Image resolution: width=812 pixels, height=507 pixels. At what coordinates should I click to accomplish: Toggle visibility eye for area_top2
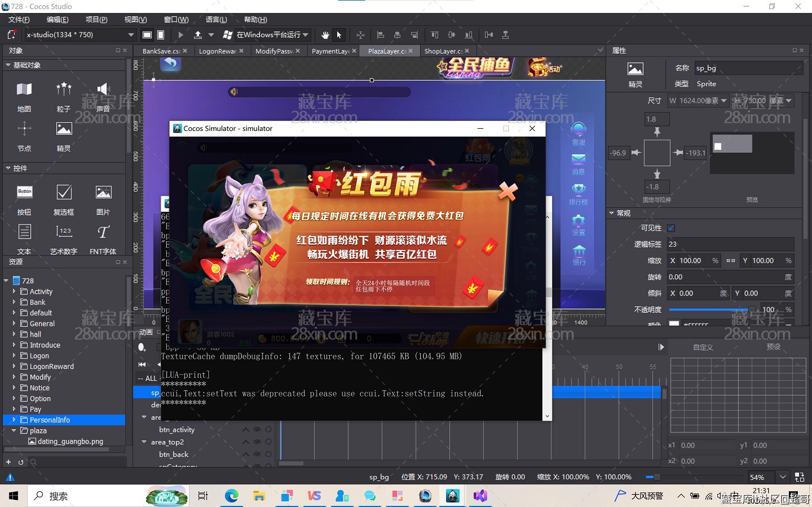click(257, 442)
